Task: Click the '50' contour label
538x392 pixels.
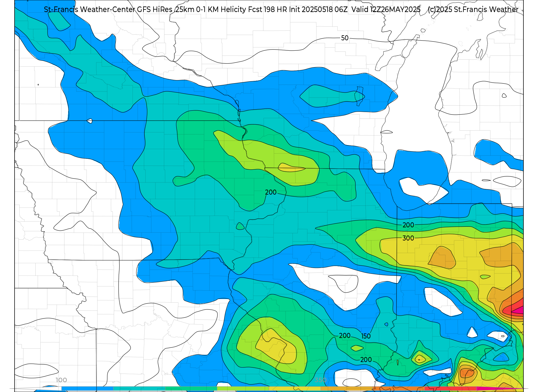Action: (x=345, y=38)
